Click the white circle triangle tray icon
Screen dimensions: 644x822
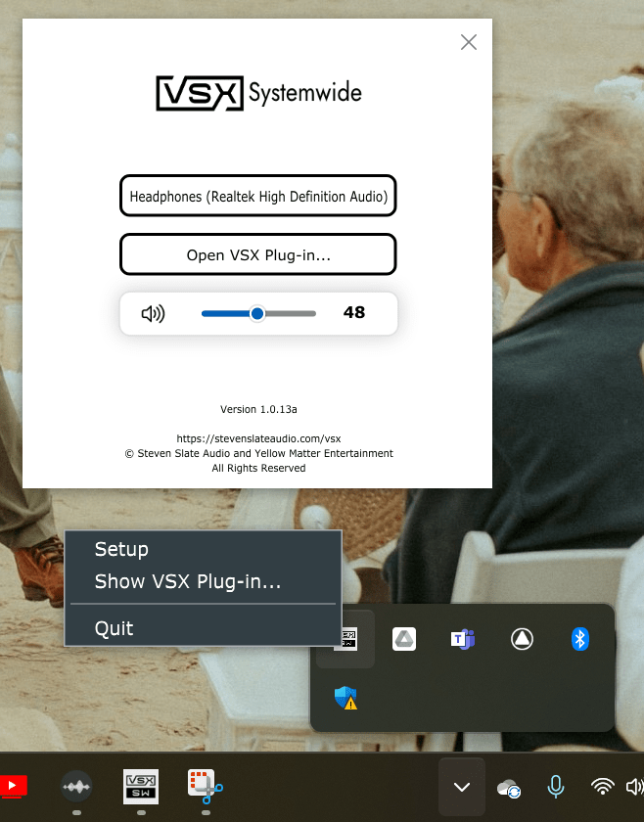[522, 639]
